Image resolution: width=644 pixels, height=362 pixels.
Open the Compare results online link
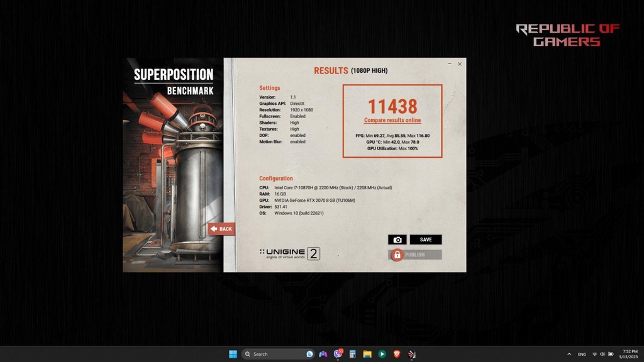[392, 120]
